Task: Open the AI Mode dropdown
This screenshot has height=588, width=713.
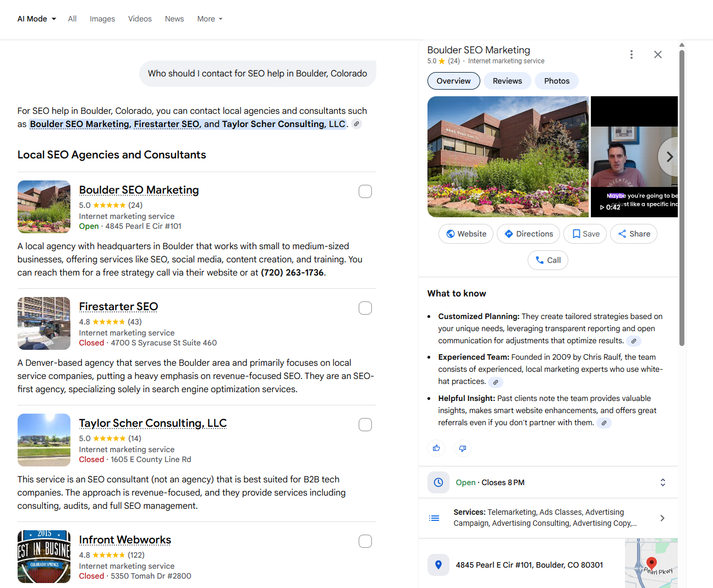Action: 35,18
